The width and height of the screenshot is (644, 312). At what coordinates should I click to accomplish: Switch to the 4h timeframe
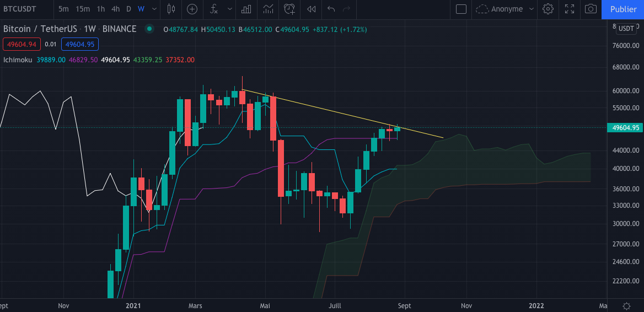(115, 9)
